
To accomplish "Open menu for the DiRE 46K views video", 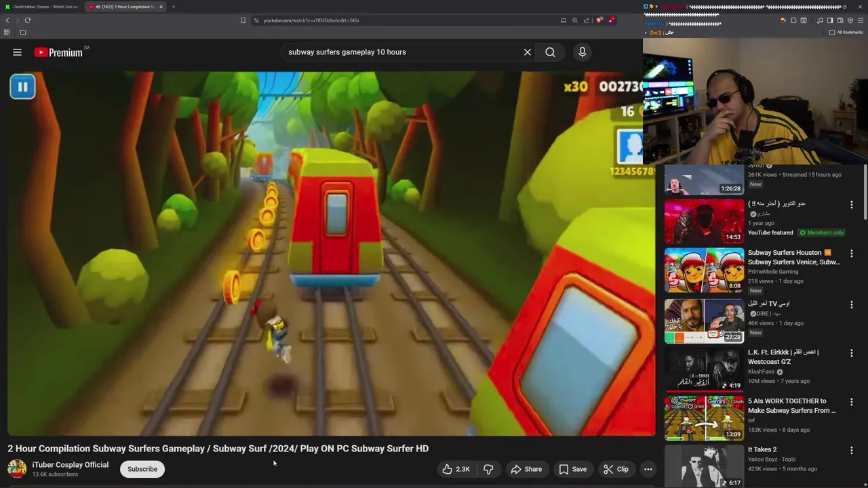I will click(852, 304).
